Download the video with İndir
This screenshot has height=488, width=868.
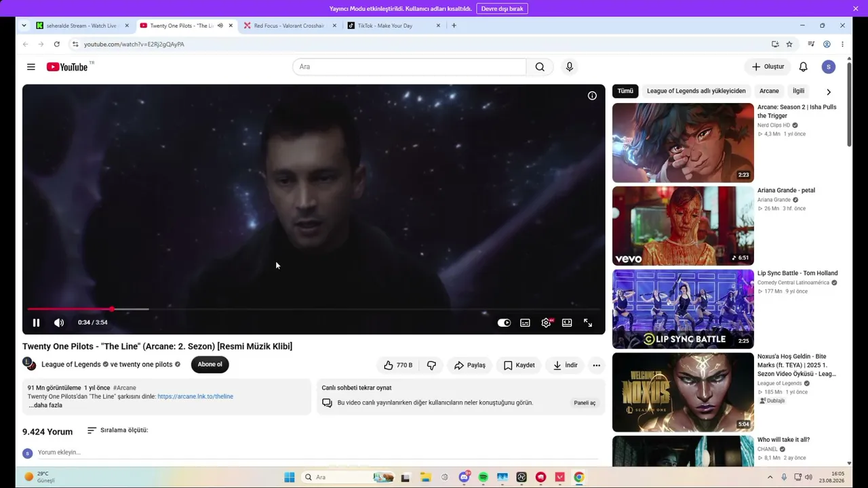[x=565, y=365]
